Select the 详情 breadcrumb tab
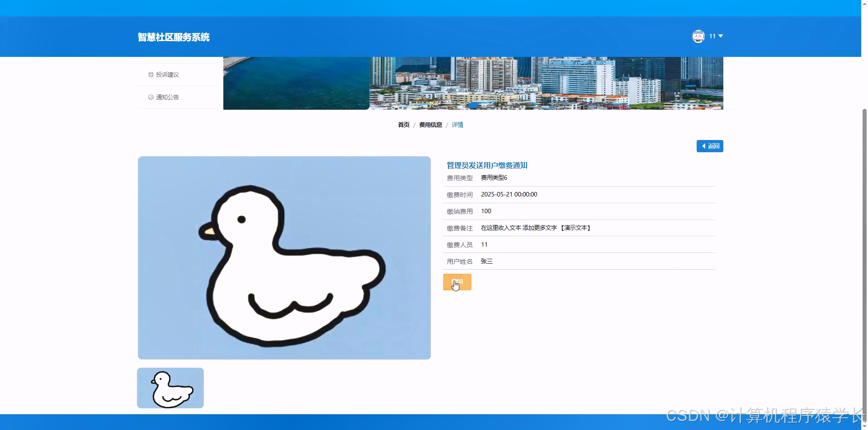 458,125
